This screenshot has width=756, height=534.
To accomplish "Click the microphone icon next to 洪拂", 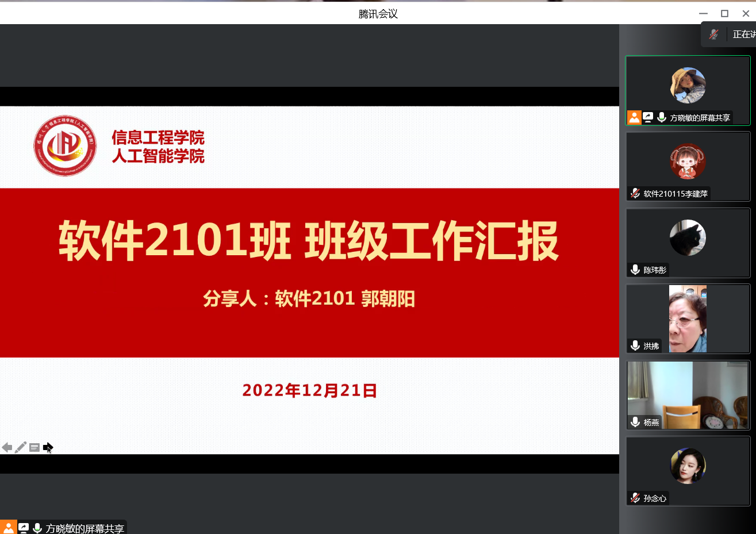I will click(x=635, y=345).
